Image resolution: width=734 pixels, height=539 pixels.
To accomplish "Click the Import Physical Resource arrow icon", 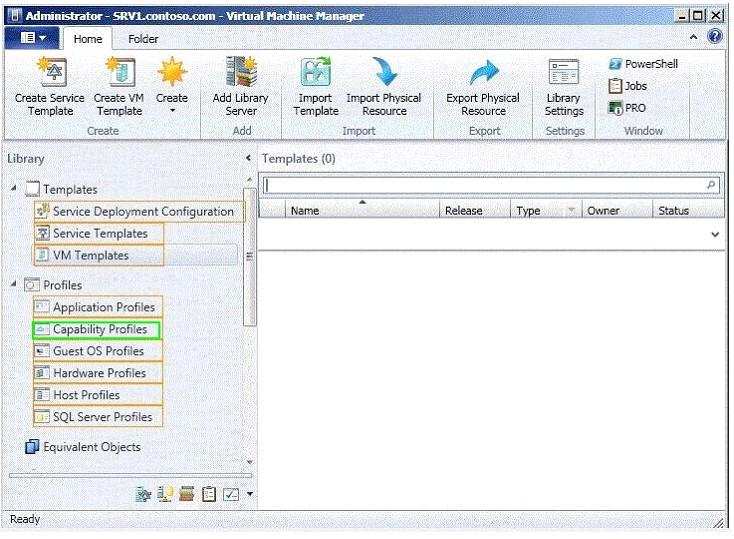I will (384, 71).
